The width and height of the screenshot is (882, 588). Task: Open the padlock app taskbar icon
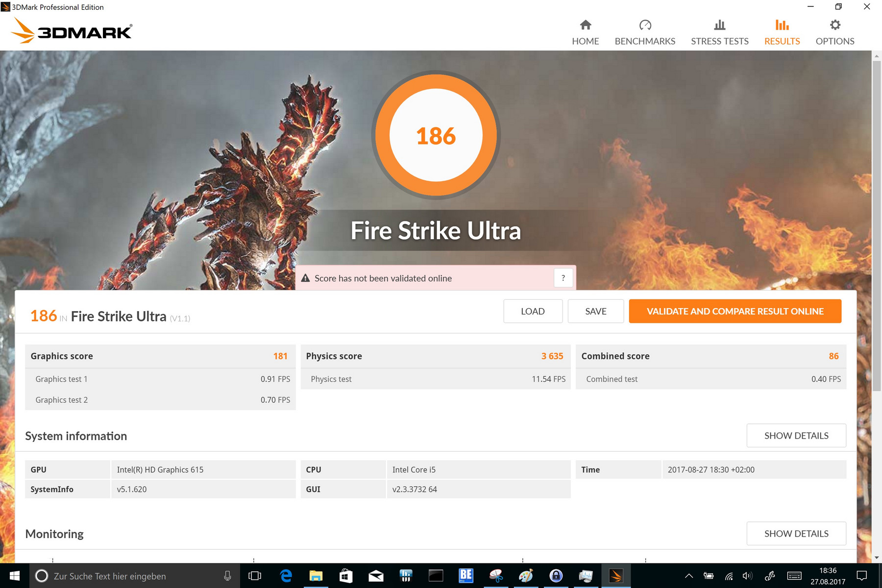tap(556, 576)
